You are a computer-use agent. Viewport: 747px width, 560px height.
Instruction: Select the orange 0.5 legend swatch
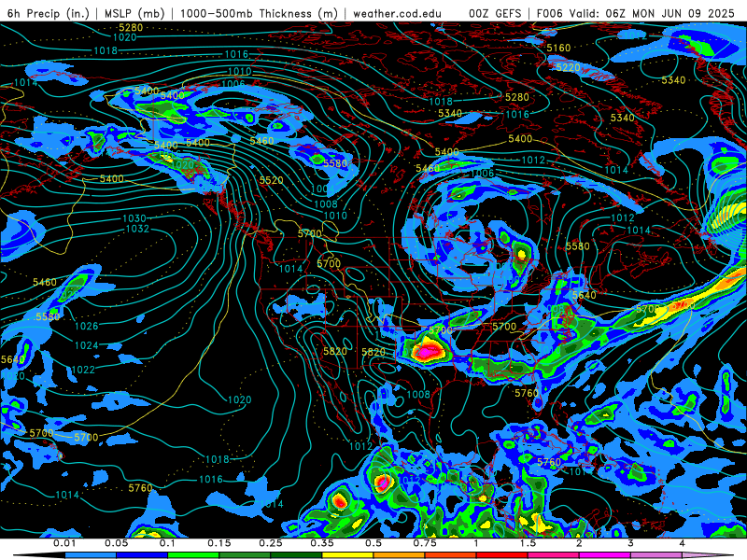tap(399, 555)
